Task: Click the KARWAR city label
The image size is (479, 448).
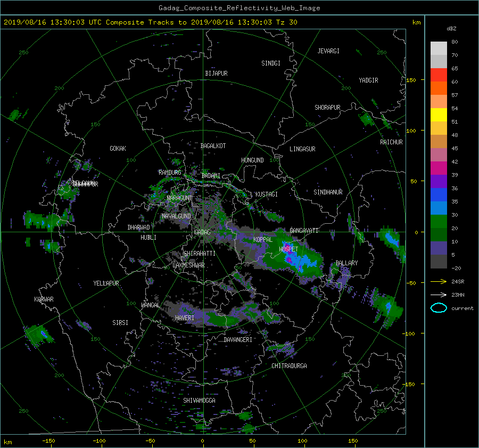Action: click(x=44, y=299)
